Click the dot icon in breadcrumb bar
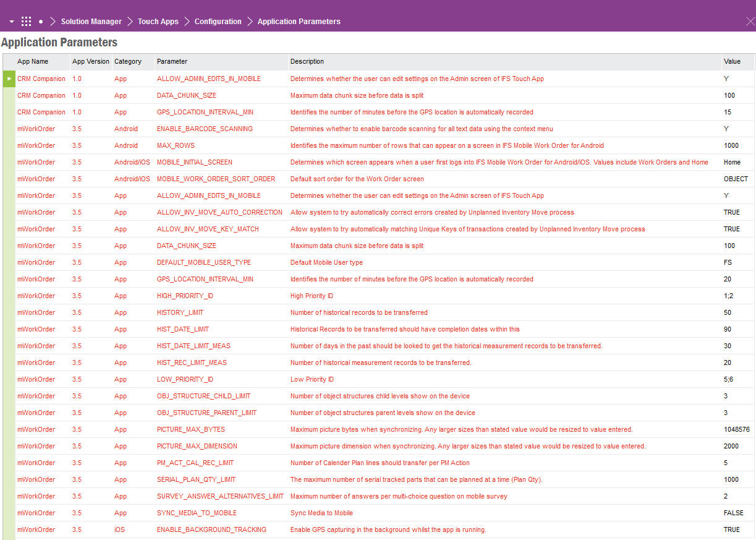Image resolution: width=756 pixels, height=540 pixels. point(41,22)
